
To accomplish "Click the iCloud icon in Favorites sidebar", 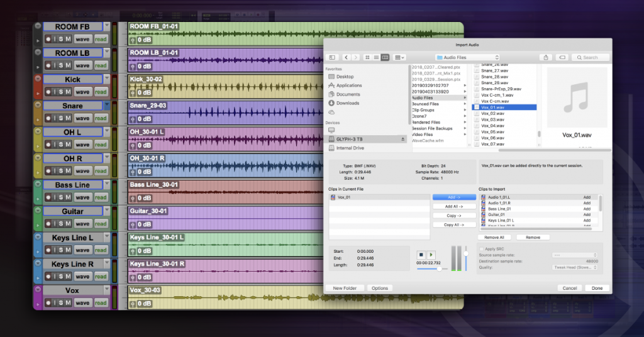I will point(331,112).
